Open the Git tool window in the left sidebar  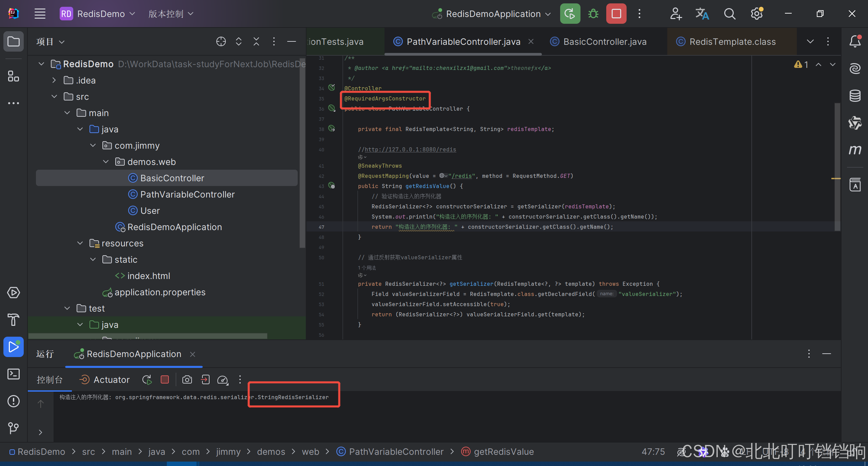coord(14,428)
